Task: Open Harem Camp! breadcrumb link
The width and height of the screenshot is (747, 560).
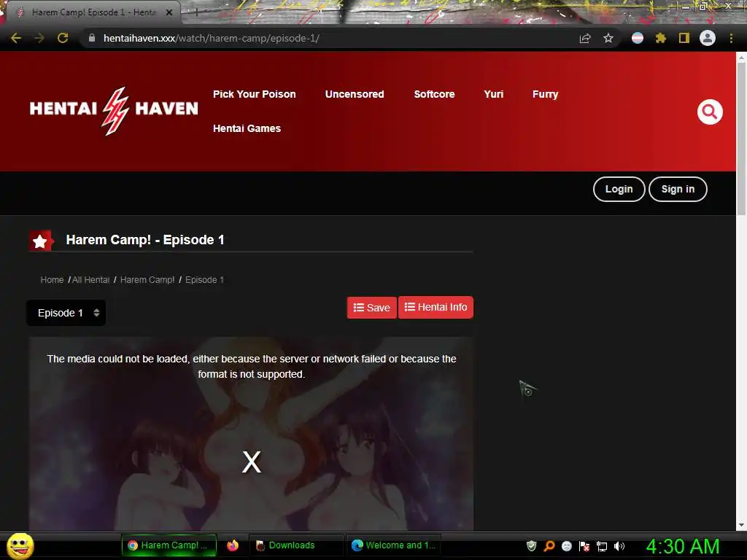Action: click(147, 280)
